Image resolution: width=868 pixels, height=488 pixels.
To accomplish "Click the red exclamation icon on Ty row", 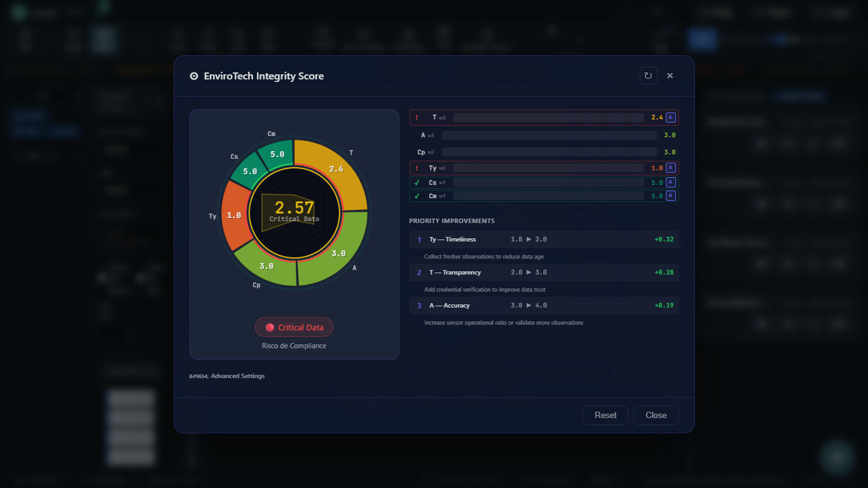I will [417, 168].
